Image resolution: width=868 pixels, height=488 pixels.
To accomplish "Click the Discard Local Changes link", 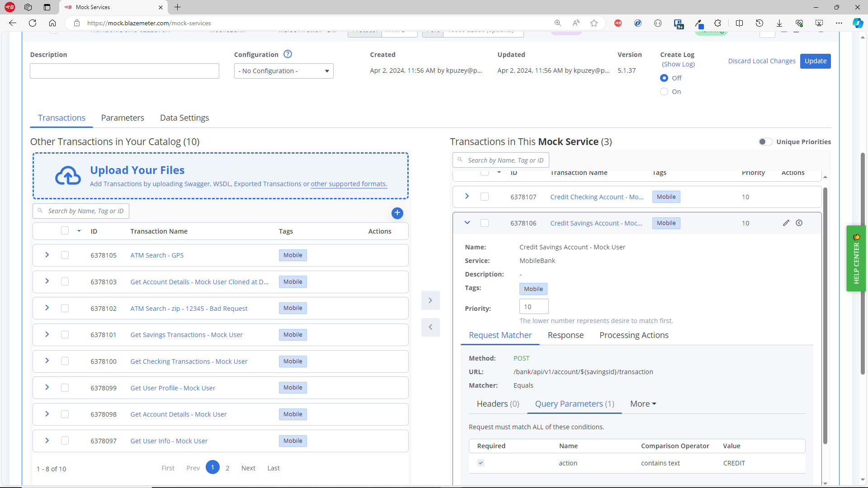I will click(x=761, y=61).
